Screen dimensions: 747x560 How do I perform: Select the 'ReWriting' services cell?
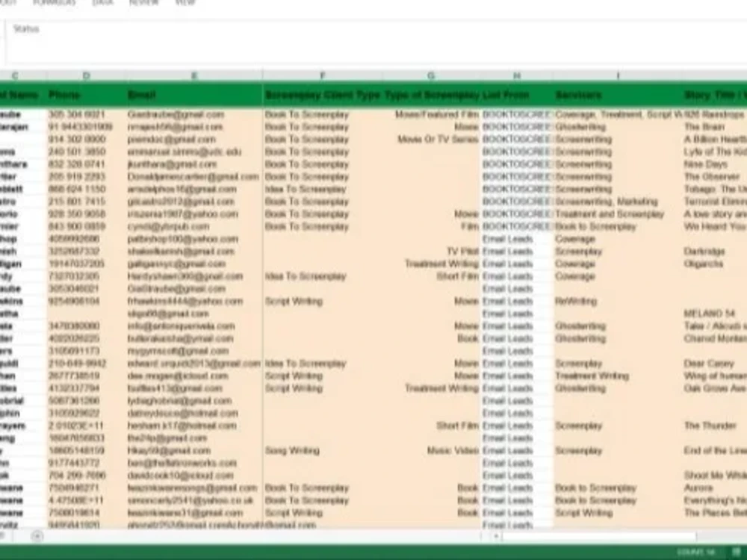click(618, 302)
